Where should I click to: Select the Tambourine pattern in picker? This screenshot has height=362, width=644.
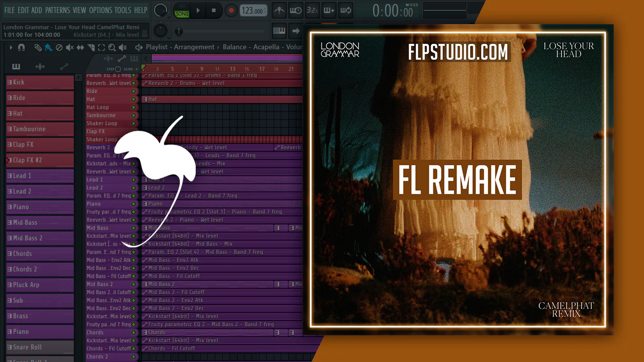[x=40, y=129]
